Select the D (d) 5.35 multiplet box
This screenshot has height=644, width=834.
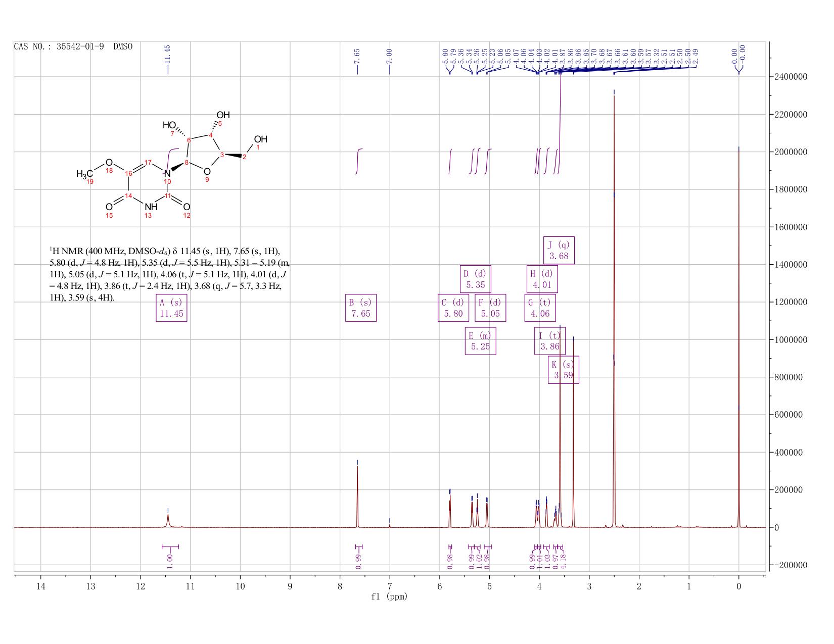pos(476,279)
